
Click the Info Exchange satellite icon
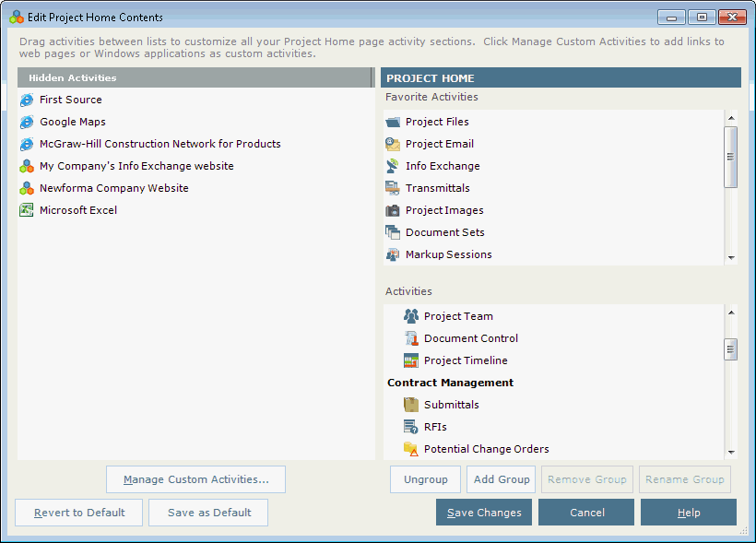(393, 166)
